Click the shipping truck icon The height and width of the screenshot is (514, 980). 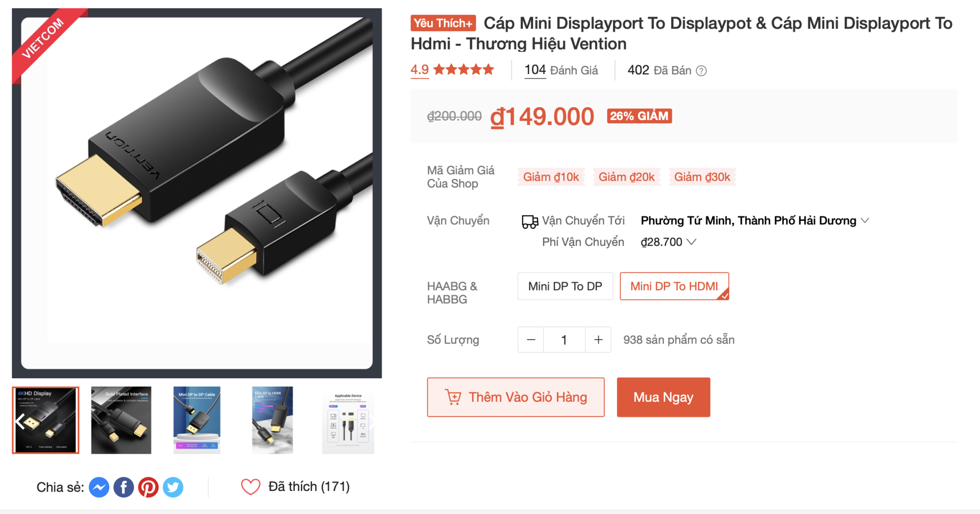pyautogui.click(x=530, y=221)
